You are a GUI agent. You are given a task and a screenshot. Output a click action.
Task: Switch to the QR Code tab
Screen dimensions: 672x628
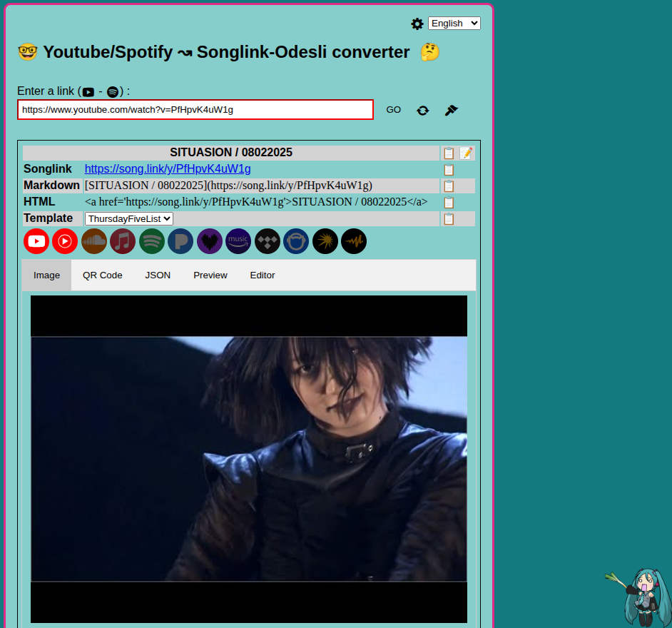coord(103,275)
